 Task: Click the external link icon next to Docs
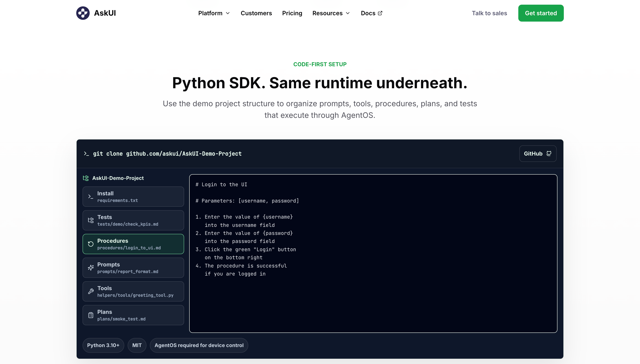pyautogui.click(x=380, y=13)
